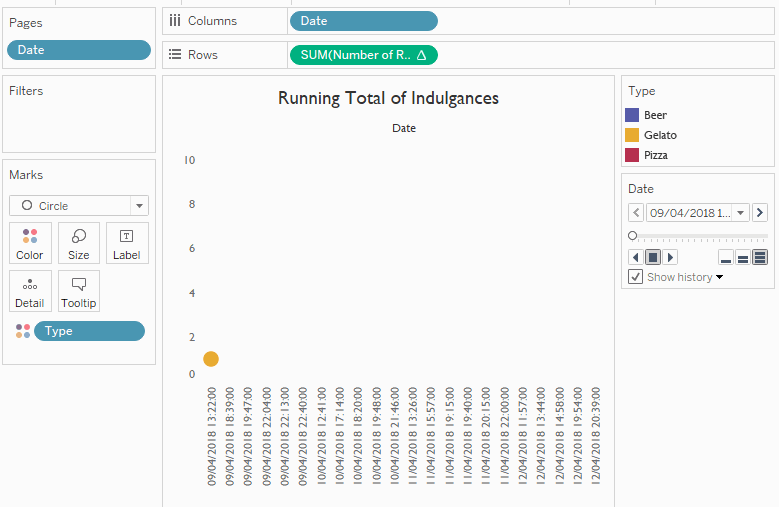This screenshot has height=507, width=779.
Task: Go to the next Date page
Action: (760, 212)
